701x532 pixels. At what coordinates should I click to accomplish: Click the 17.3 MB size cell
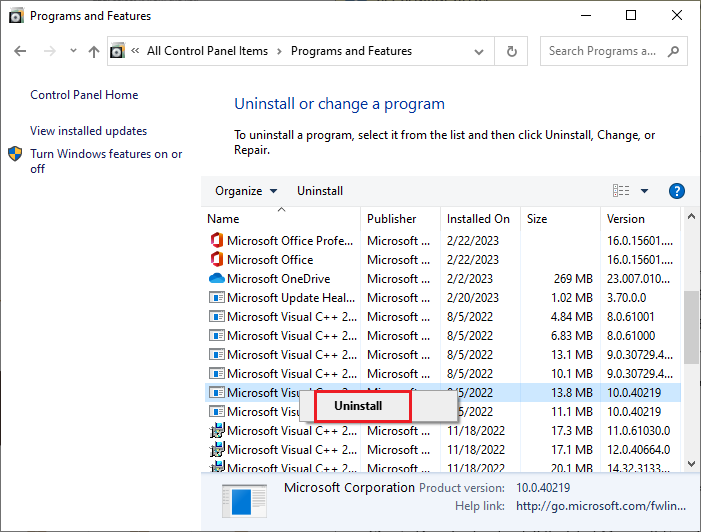click(572, 431)
